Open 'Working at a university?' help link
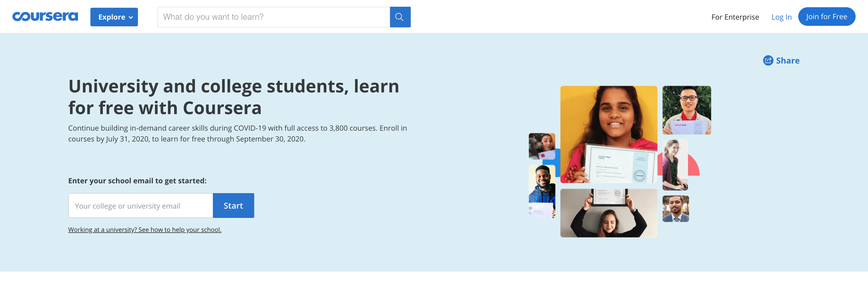The image size is (868, 284). point(145,230)
